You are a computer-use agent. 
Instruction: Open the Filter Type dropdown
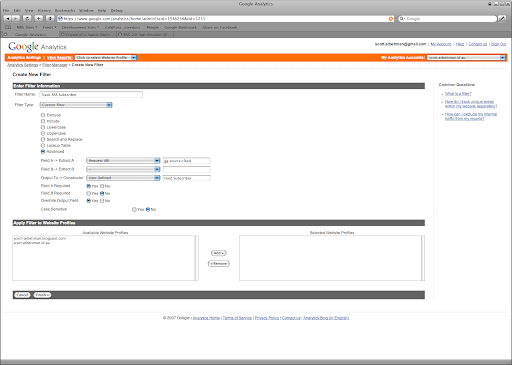[76, 105]
